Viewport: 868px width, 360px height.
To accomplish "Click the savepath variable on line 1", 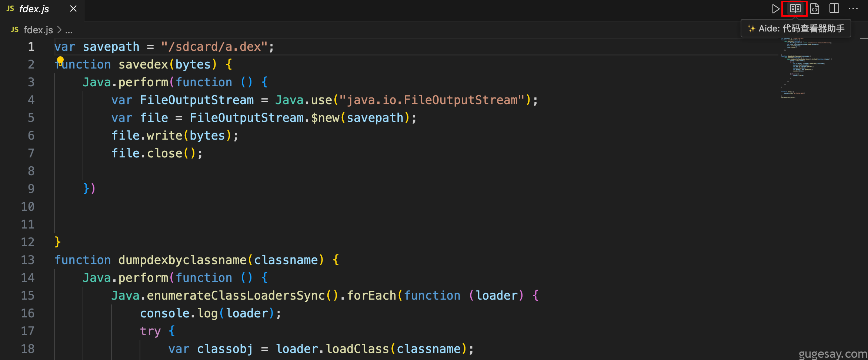I will [x=111, y=47].
